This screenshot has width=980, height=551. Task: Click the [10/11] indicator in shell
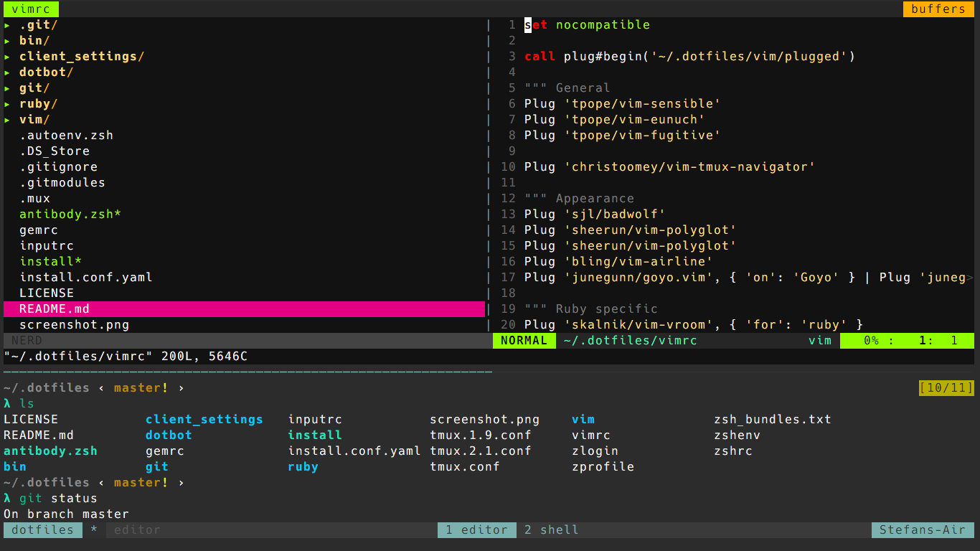[946, 388]
